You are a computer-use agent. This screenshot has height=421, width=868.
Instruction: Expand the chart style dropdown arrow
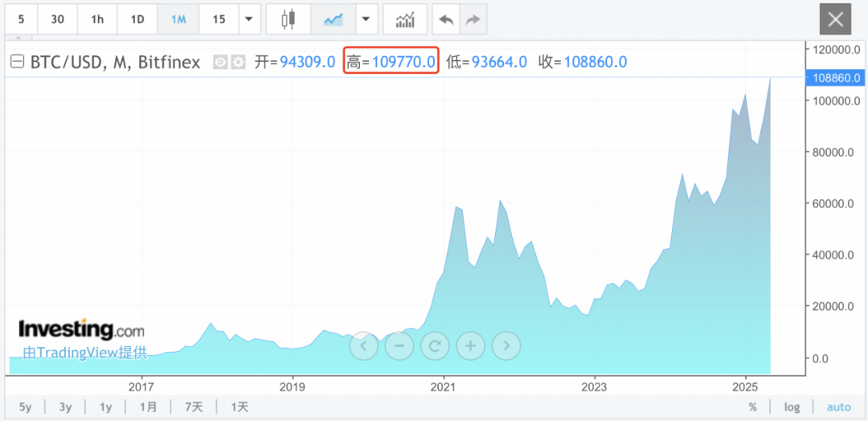click(366, 19)
